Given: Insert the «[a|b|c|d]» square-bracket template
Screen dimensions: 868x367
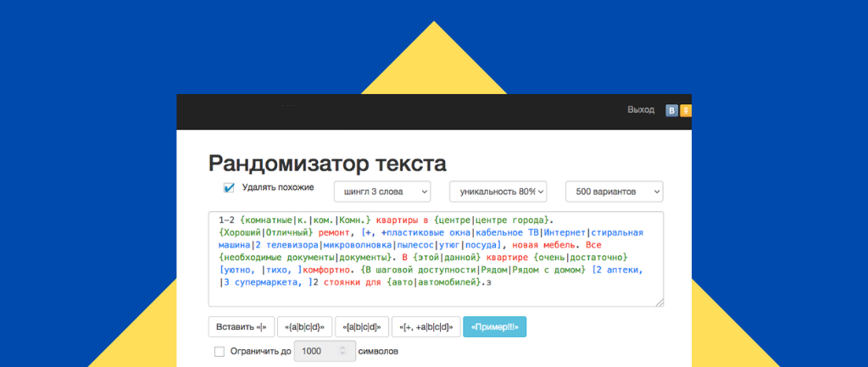Looking at the screenshot, I should (362, 326).
